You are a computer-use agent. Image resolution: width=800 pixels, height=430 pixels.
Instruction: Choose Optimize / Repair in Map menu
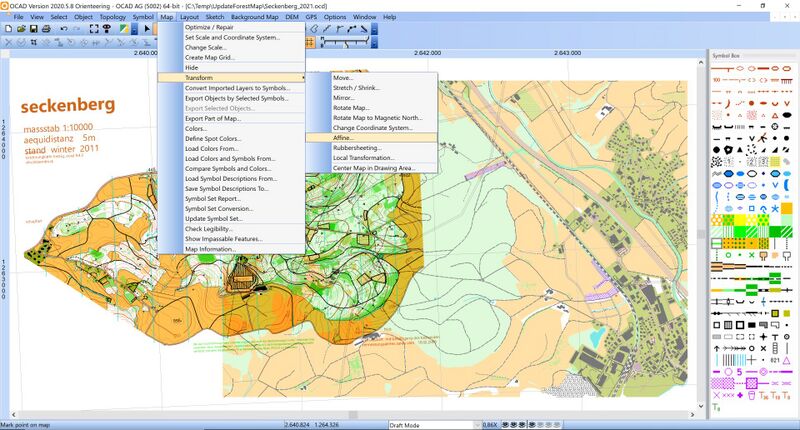231,27
